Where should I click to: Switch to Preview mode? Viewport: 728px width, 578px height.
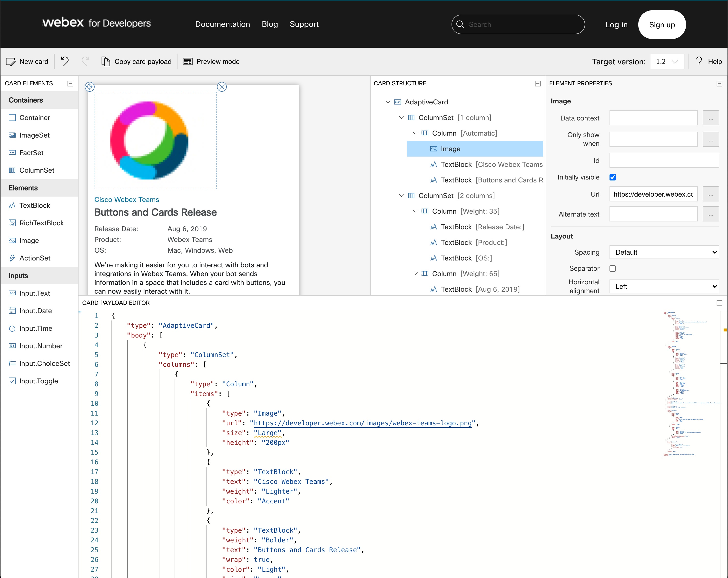[211, 61]
